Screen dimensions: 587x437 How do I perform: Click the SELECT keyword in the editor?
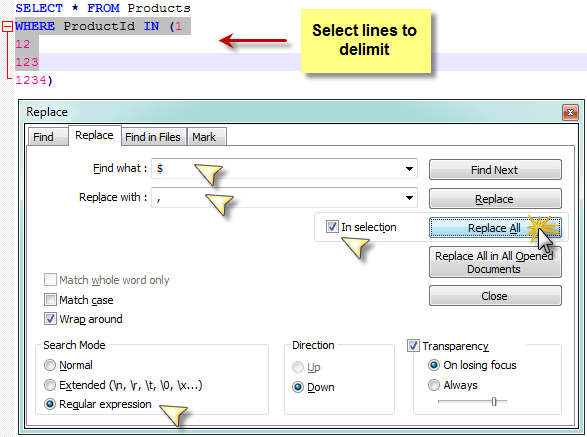[x=39, y=8]
